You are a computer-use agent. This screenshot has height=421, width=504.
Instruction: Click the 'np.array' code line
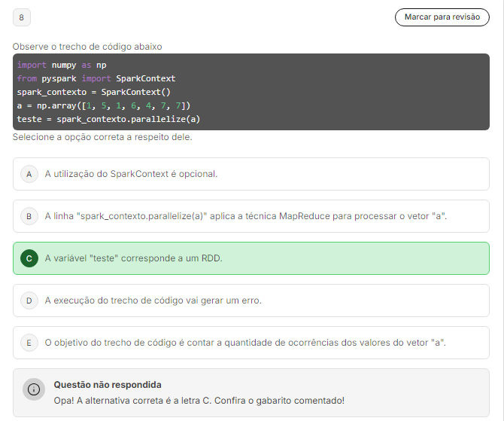[103, 105]
